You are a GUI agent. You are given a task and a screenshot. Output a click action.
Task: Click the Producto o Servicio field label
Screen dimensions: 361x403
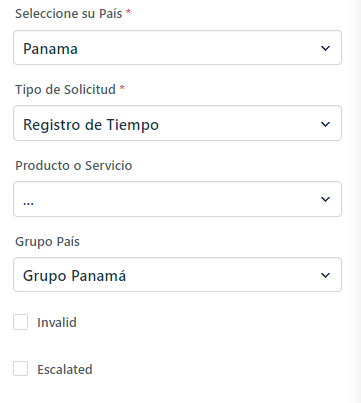click(74, 166)
